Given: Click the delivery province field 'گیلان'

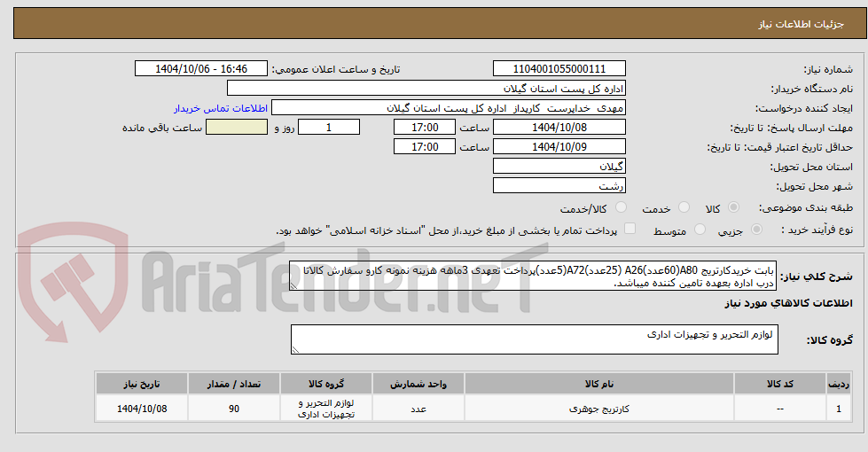Looking at the screenshot, I should [559, 166].
